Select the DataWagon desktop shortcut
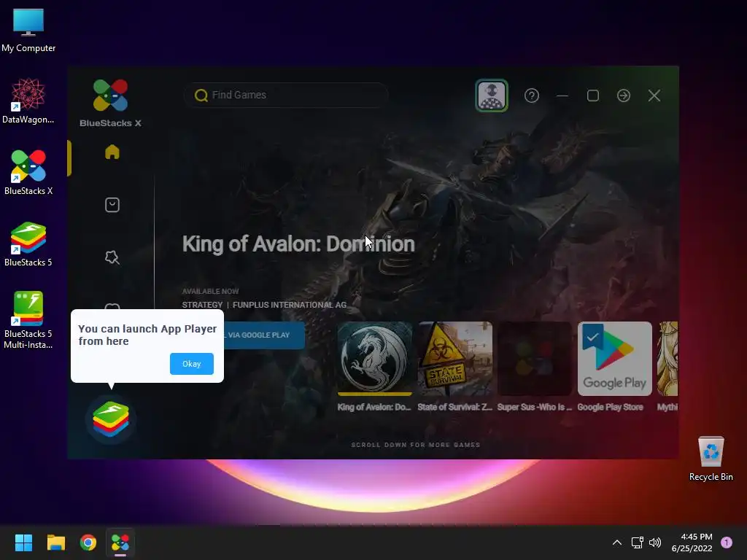Screen dimensions: 747x560 (28, 101)
